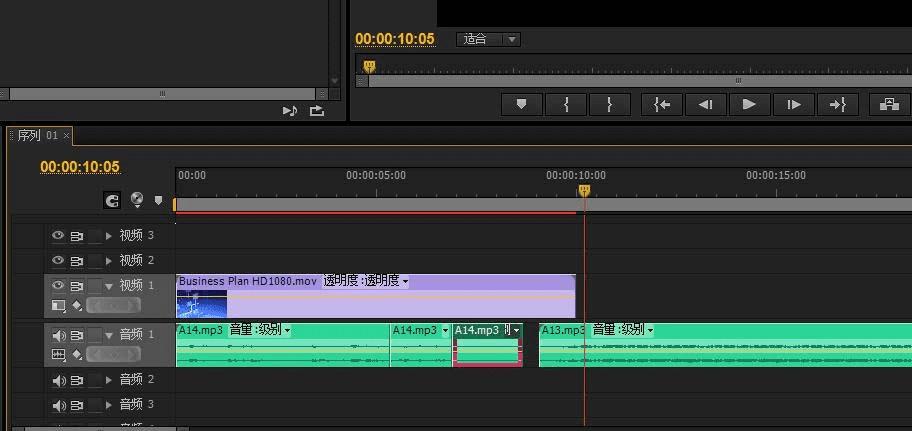This screenshot has height=431, width=912.
Task: Hide the 视频 3 track with eye icon
Action: click(58, 236)
